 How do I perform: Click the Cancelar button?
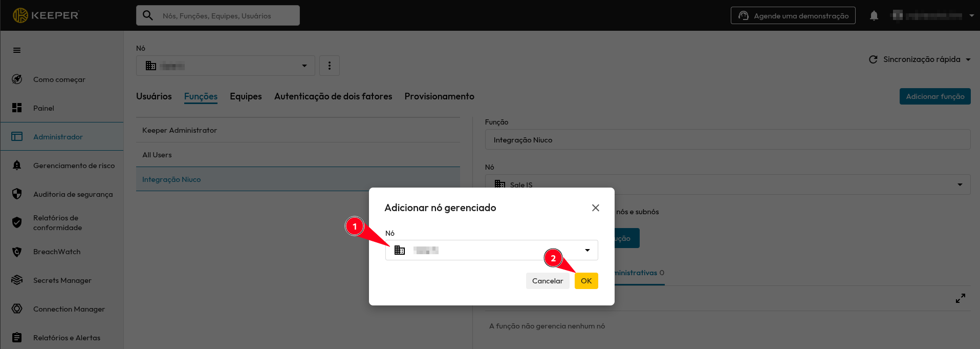click(x=548, y=281)
